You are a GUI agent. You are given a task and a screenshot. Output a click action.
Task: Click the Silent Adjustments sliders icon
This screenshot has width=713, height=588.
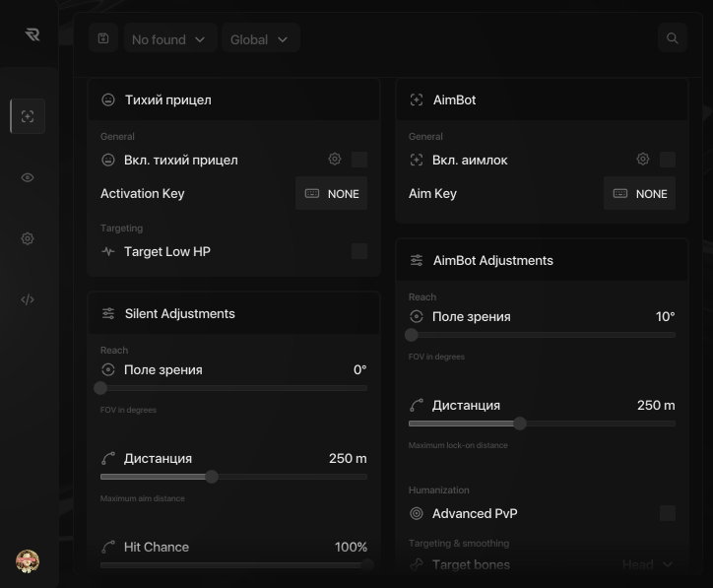(108, 313)
